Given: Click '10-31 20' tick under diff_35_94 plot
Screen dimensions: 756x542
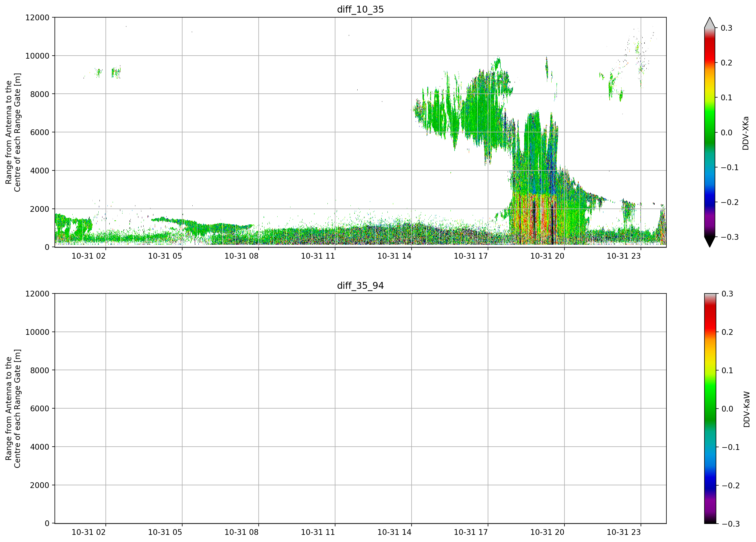Looking at the screenshot, I should click(547, 532).
